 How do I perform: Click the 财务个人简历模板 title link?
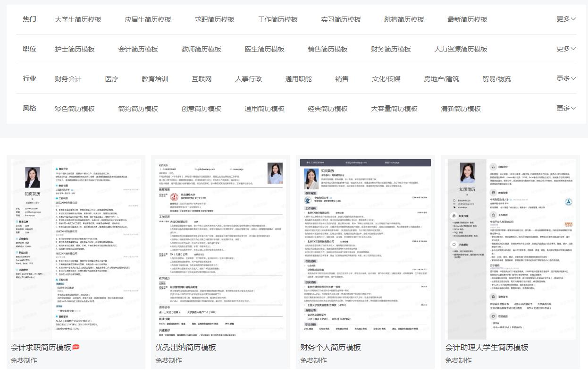330,348
